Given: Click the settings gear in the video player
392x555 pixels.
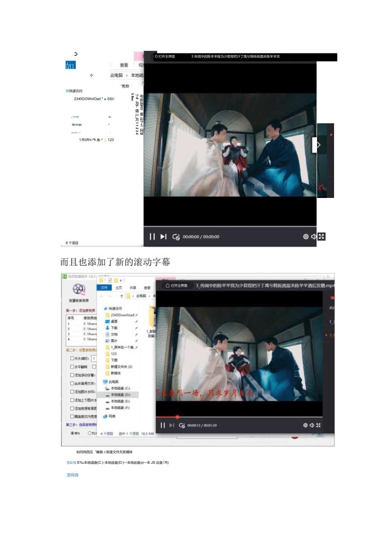Looking at the screenshot, I should click(x=305, y=425).
